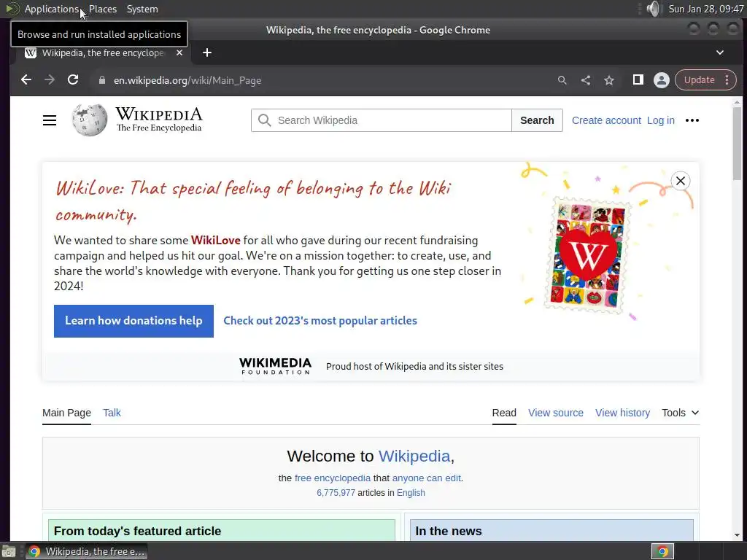Dismiss the WikiLove banner with the X
The height and width of the screenshot is (560, 747).
click(681, 181)
